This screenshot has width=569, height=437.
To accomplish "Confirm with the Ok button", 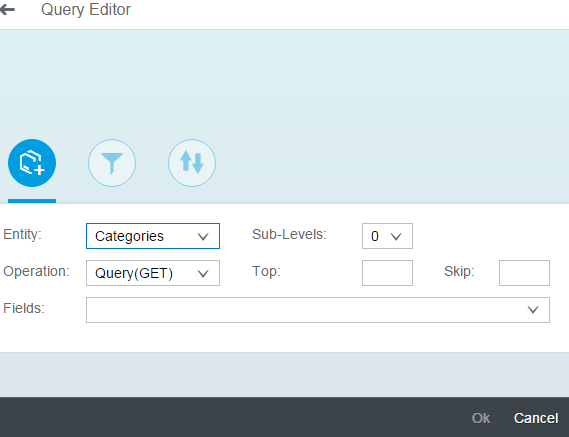I will [x=481, y=418].
